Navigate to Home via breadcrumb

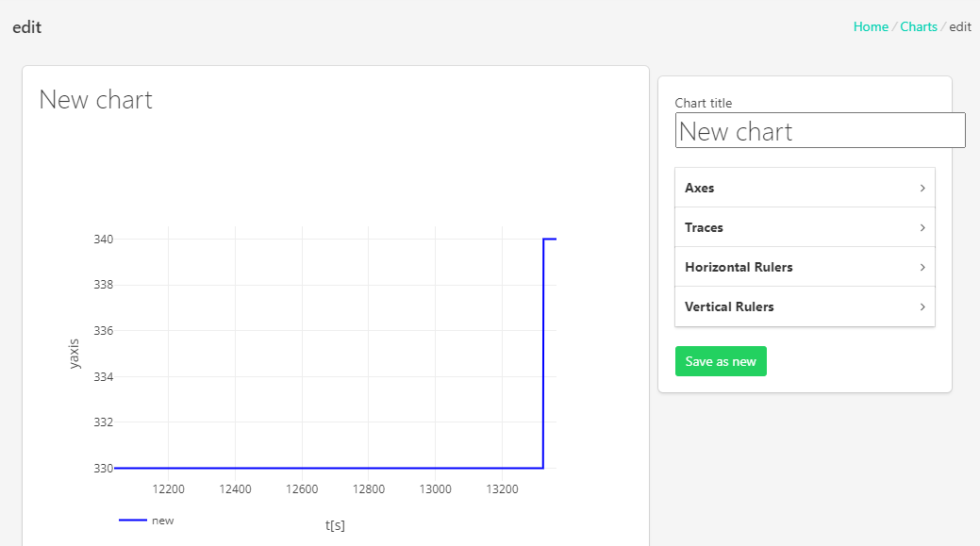coord(871,26)
